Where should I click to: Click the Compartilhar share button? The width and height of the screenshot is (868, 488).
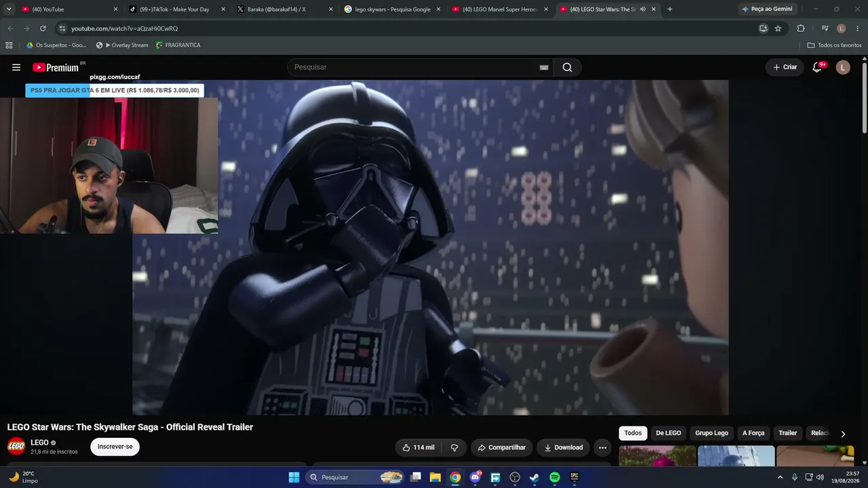(x=502, y=447)
